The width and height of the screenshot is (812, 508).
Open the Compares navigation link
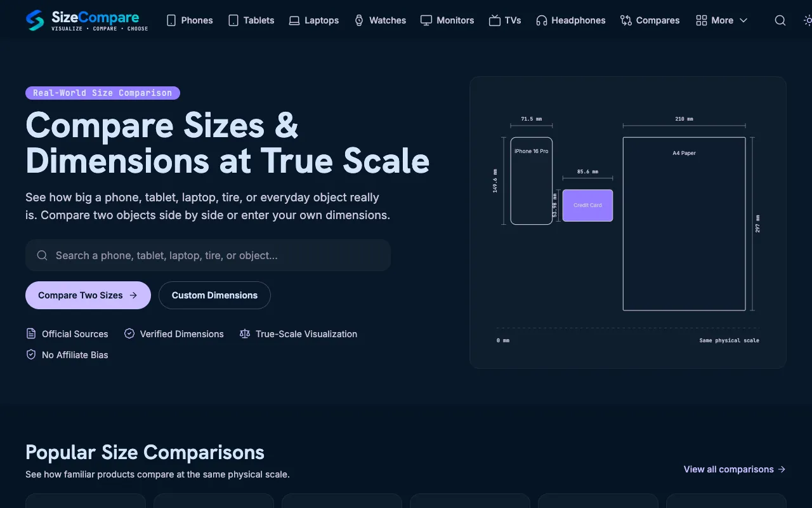pos(650,20)
